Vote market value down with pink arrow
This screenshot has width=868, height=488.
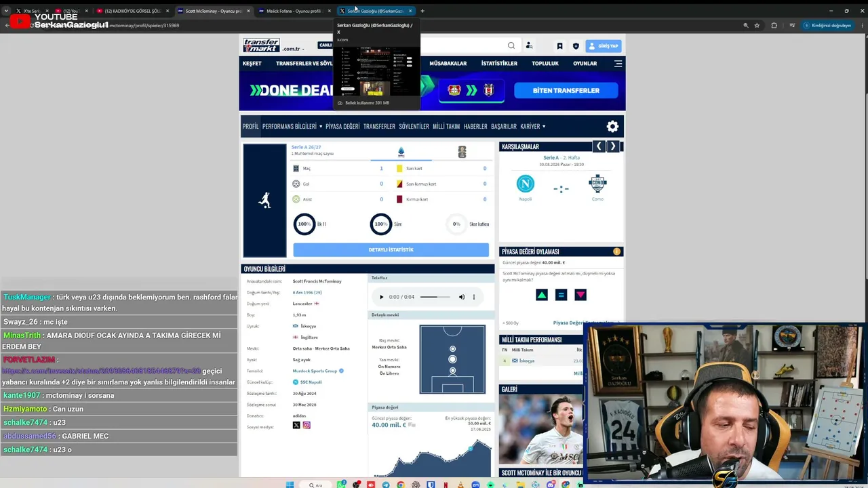pos(580,295)
